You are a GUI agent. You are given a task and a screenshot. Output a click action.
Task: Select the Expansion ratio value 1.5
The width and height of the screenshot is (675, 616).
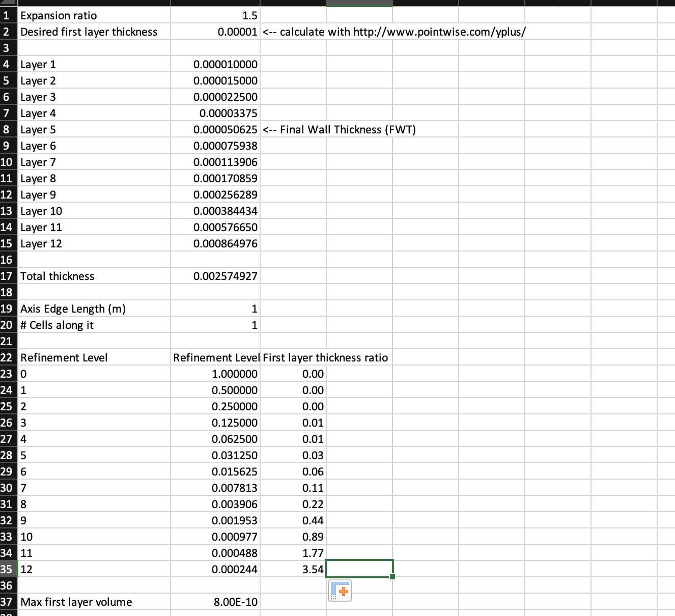[x=215, y=16]
